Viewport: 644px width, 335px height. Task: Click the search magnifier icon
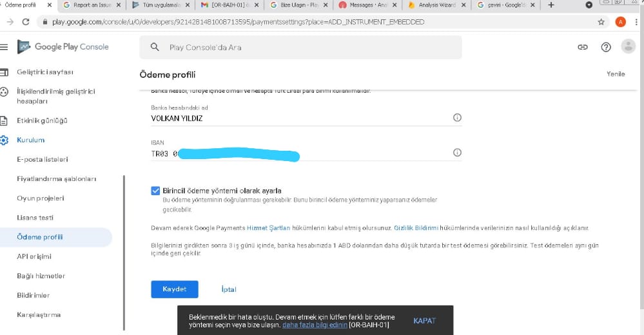tap(155, 47)
